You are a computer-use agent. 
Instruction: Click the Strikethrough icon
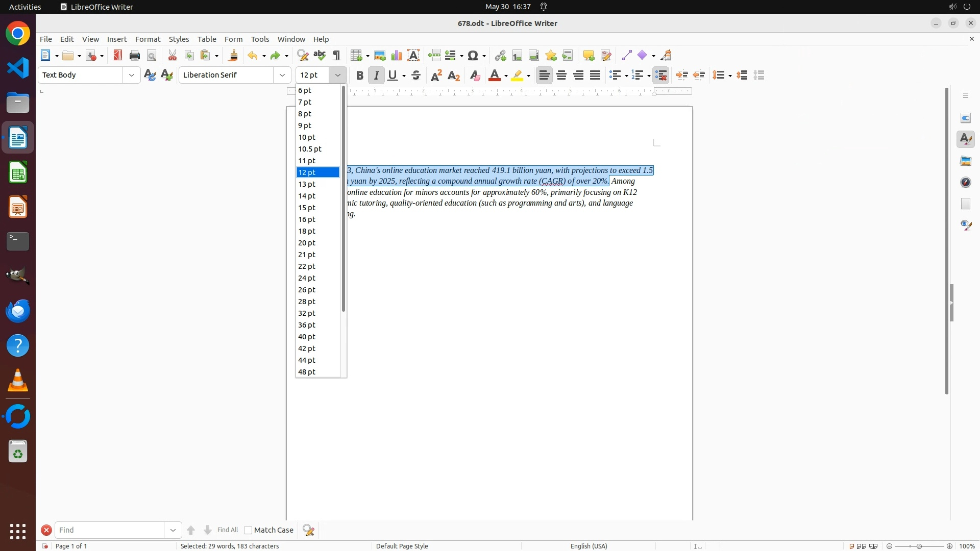click(x=416, y=76)
